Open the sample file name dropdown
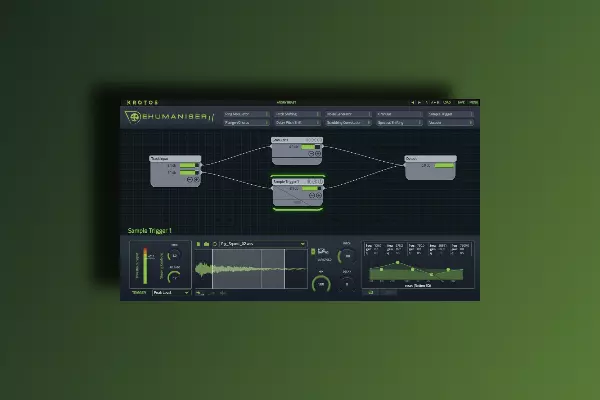 [x=263, y=244]
